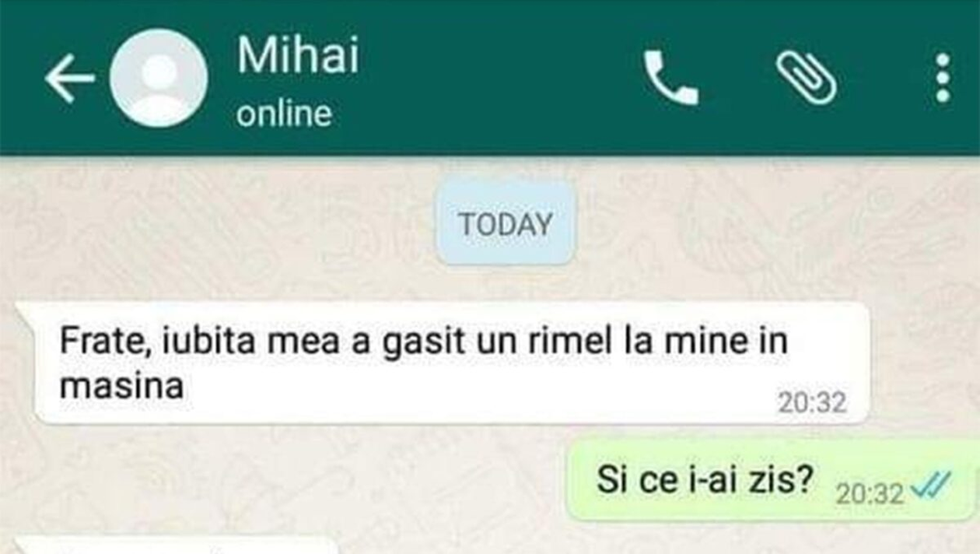Open contact info via the name Mihai

pos(299,56)
